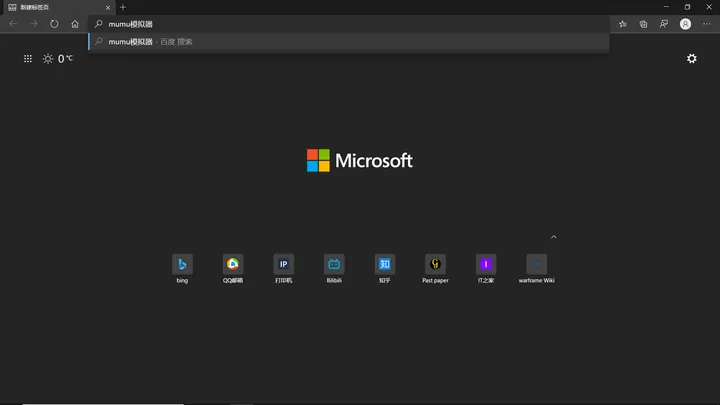Open the Favorites star icon
720x405 pixels.
click(623, 24)
